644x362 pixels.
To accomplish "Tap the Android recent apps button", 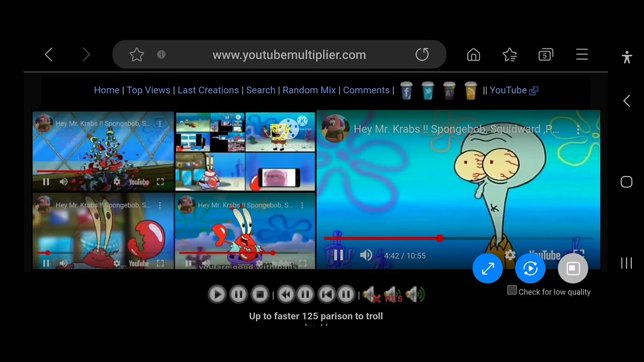I will click(626, 263).
